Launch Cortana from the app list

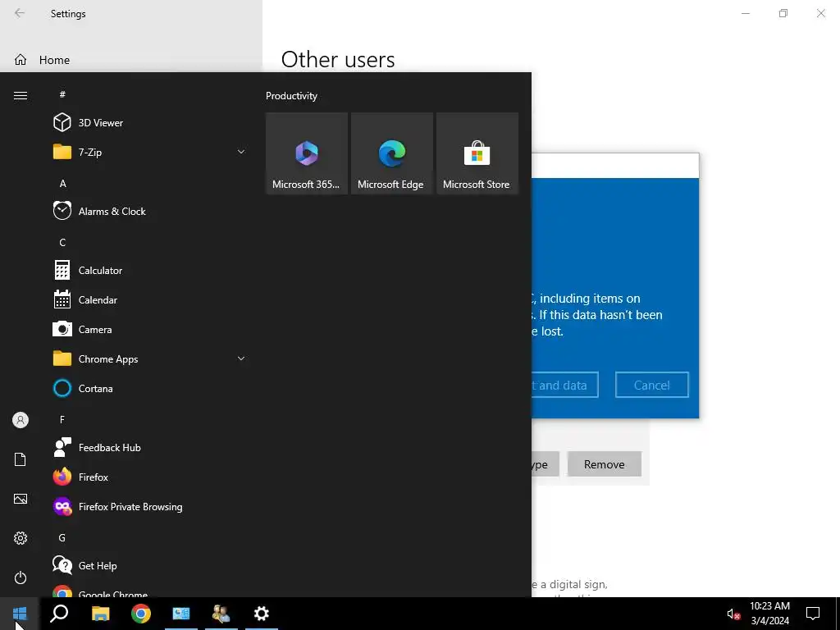pyautogui.click(x=150, y=388)
